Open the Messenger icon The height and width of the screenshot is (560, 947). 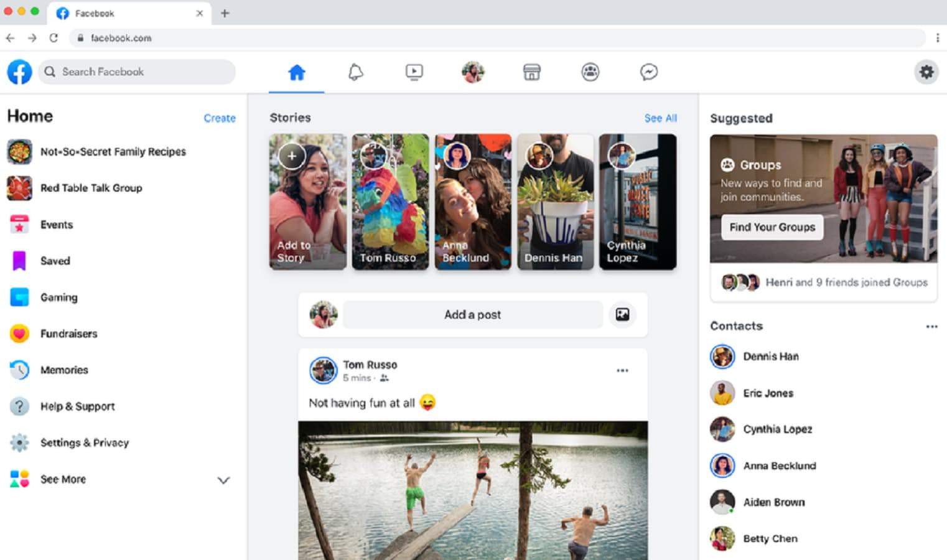tap(649, 72)
